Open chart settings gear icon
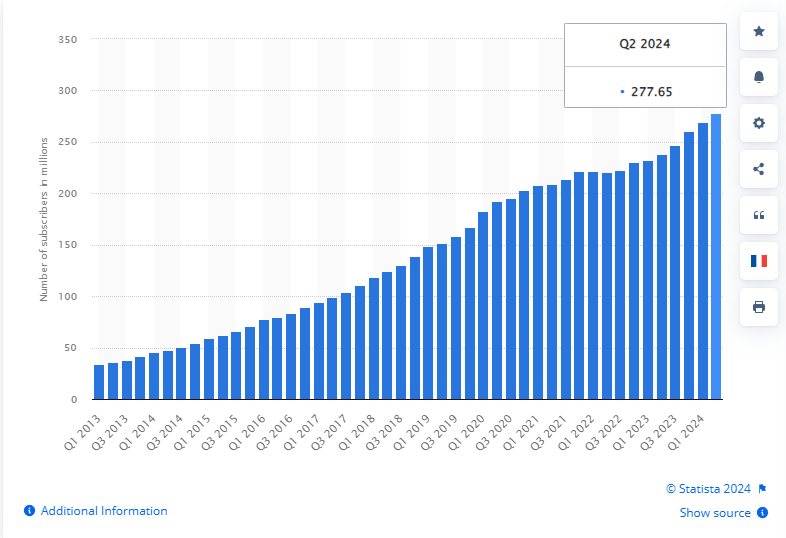Screen dimensions: 786x538 click(x=758, y=123)
